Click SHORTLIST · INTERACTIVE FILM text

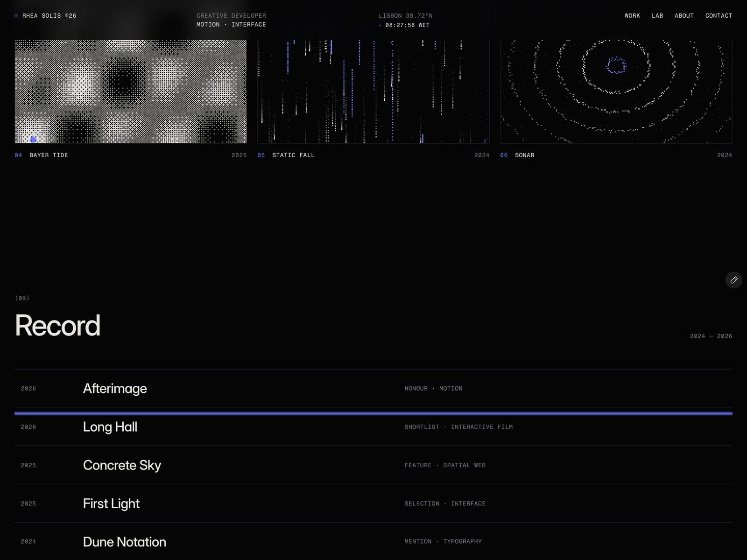click(x=458, y=427)
